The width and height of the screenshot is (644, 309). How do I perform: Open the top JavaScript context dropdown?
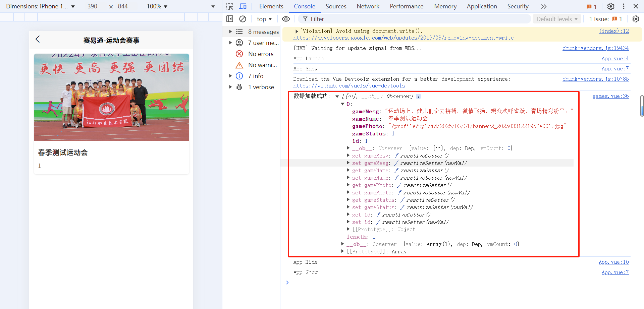(x=264, y=19)
